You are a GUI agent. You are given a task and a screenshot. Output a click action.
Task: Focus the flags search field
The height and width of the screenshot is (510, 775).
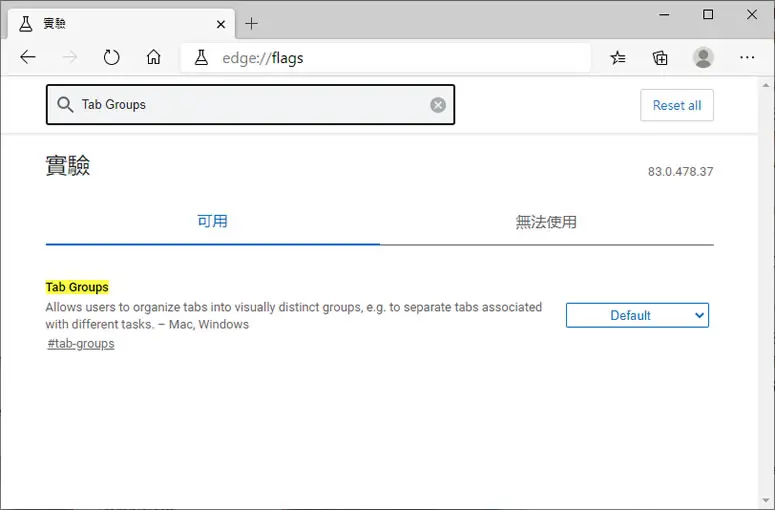click(x=251, y=105)
